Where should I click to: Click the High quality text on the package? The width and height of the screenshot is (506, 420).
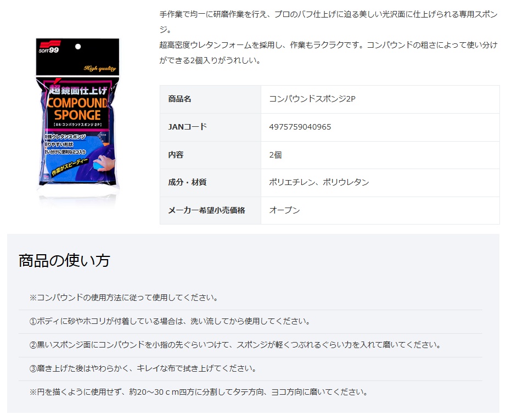click(100, 68)
